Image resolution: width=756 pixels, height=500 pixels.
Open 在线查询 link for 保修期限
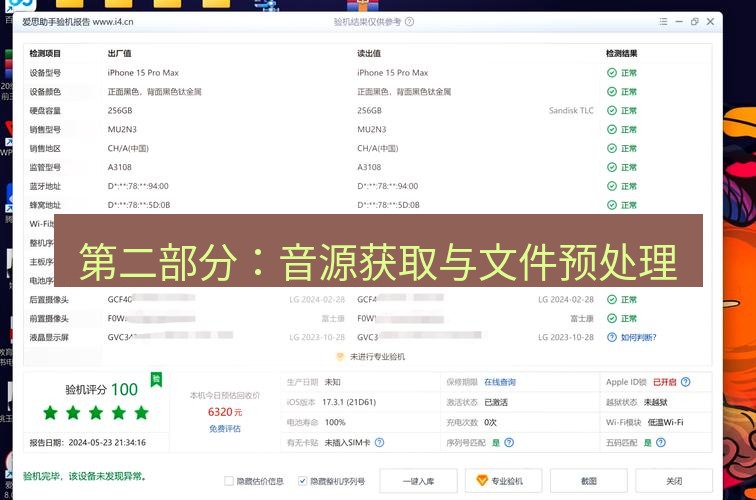point(500,382)
